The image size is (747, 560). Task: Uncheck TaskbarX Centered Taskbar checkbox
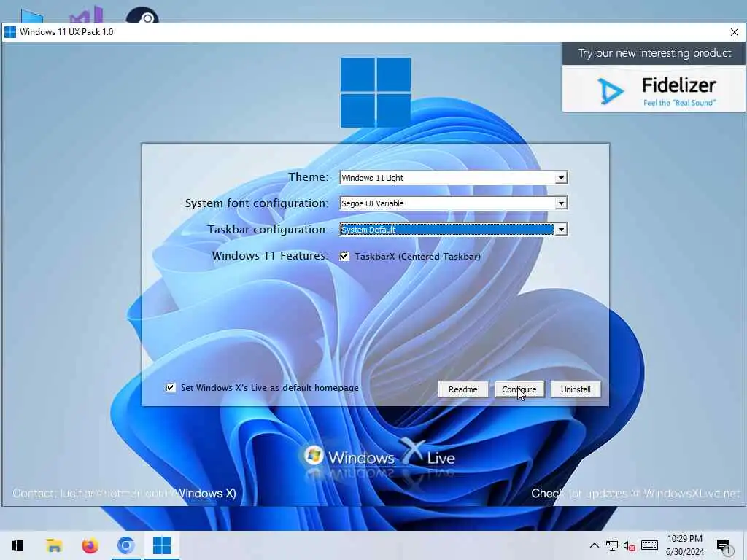(x=344, y=256)
